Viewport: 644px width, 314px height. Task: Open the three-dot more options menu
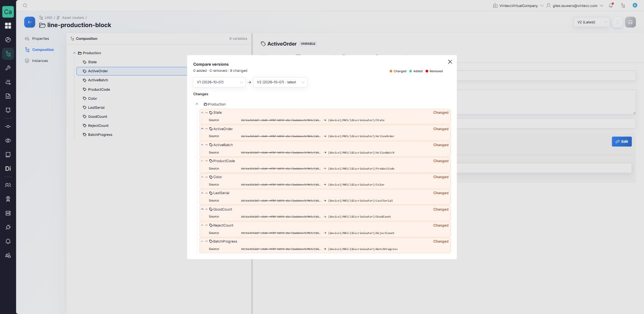[x=617, y=22]
